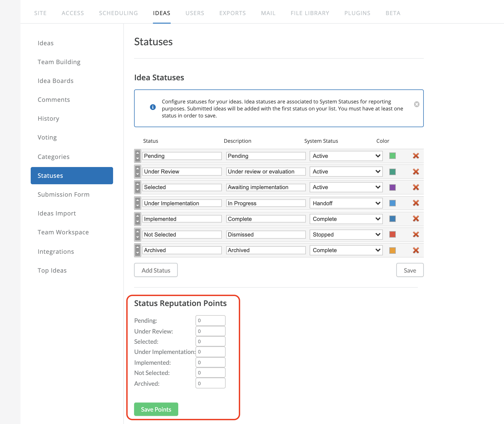
Task: Click the Add Status button
Action: [156, 270]
